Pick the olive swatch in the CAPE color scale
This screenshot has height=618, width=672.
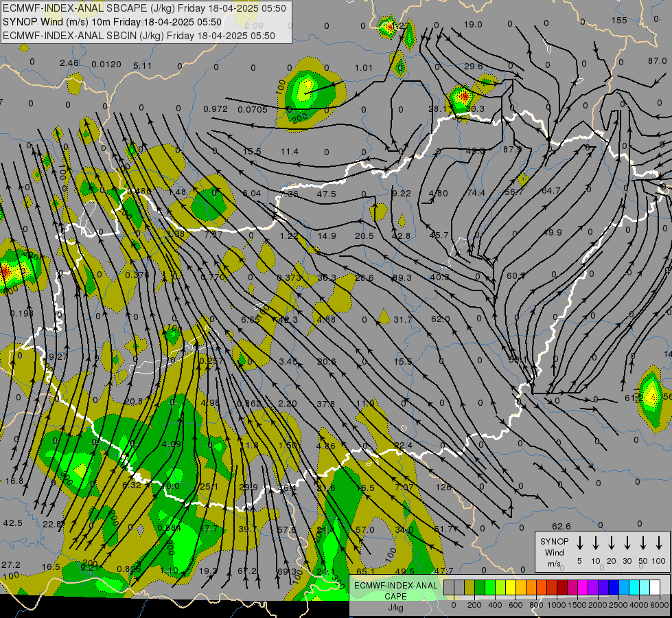tap(470, 587)
